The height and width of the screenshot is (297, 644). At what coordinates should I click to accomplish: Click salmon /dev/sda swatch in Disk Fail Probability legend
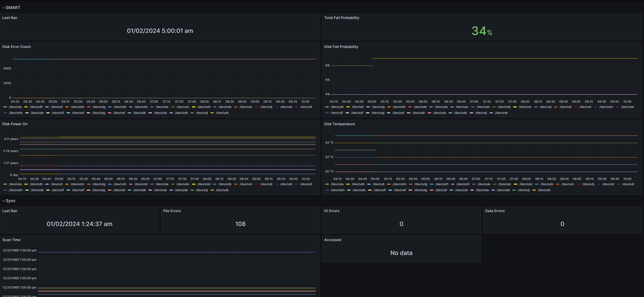[429, 113]
